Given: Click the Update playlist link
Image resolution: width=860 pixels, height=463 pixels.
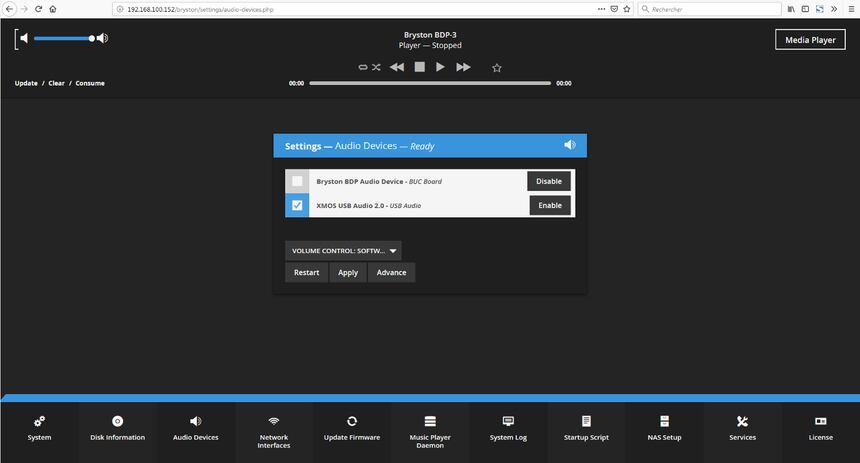Looking at the screenshot, I should click(x=26, y=83).
